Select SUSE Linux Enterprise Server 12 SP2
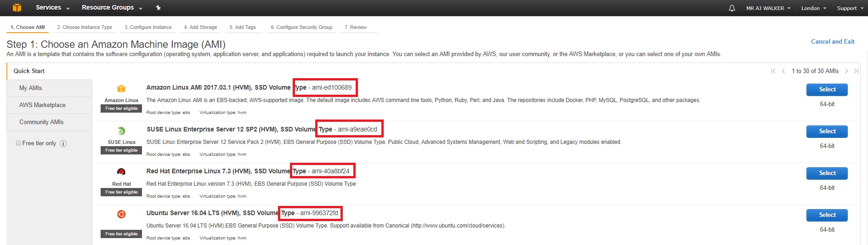The image size is (868, 245). tap(827, 131)
